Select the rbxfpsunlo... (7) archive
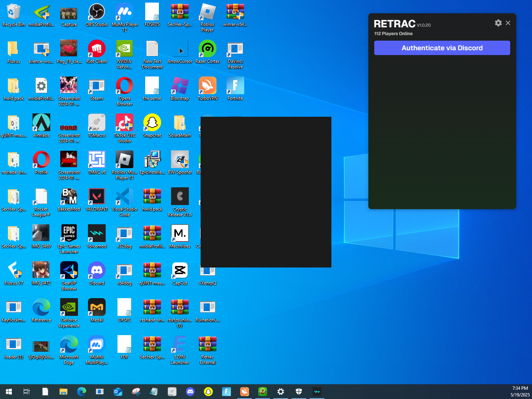The height and width of the screenshot is (399, 532). (180, 313)
